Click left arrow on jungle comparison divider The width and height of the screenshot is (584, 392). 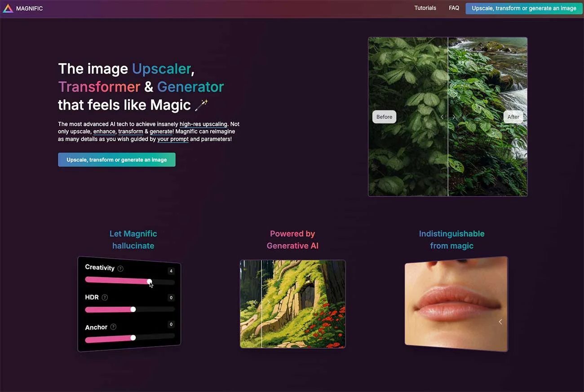(442, 117)
